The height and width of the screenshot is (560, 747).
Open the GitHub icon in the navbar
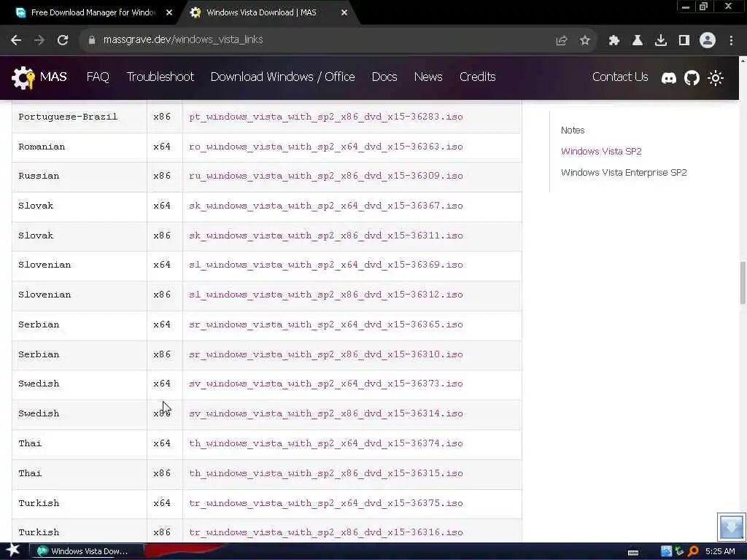click(x=692, y=77)
